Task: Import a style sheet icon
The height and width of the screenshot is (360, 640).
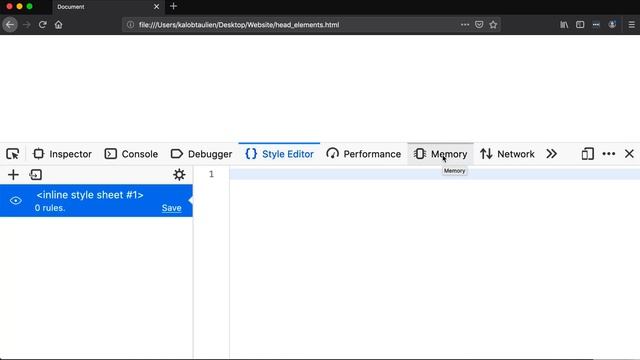Action: pos(36,175)
